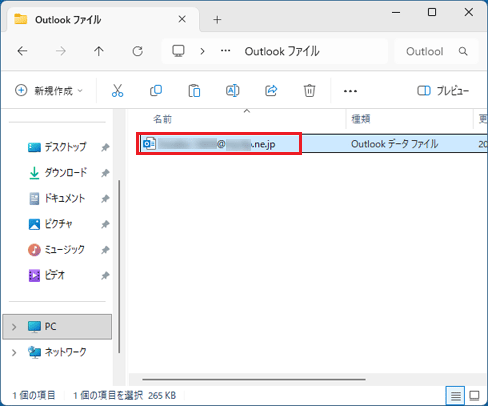
Task: Close the Explorer window
Action: coord(469,12)
